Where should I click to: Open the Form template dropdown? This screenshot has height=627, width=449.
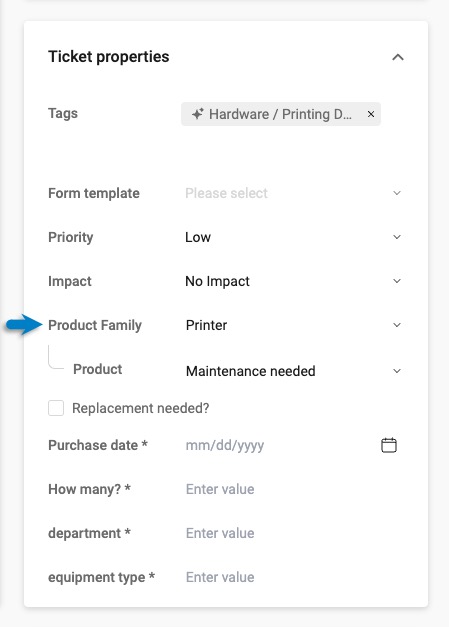click(x=293, y=193)
